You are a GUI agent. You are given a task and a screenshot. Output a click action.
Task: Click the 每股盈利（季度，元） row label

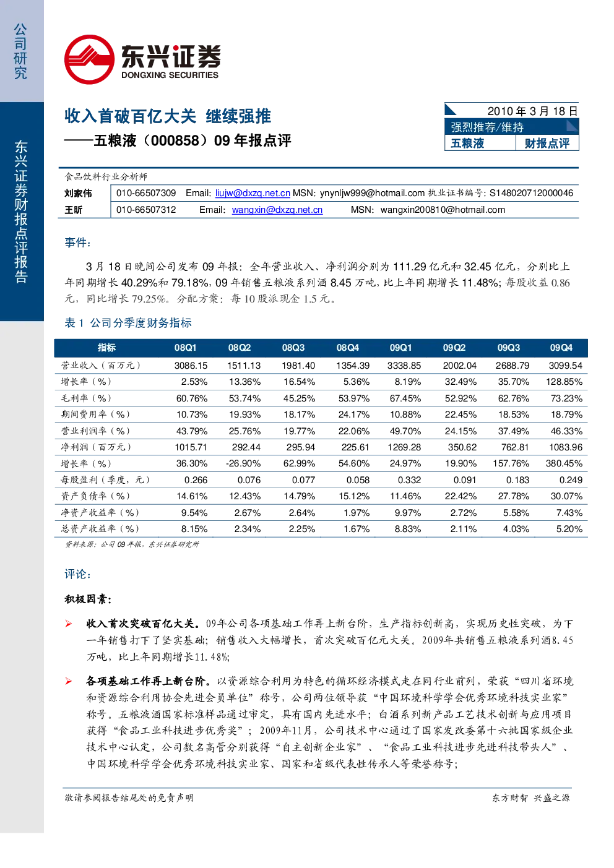click(x=105, y=480)
